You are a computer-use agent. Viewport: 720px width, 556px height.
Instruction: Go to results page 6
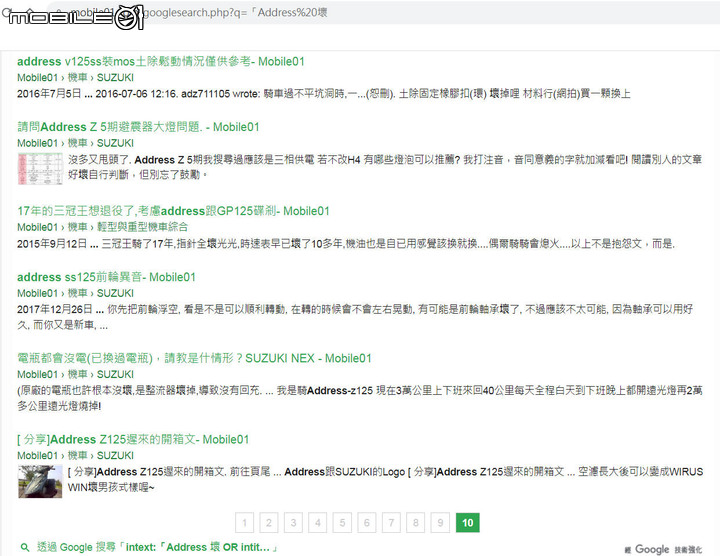pos(366,522)
